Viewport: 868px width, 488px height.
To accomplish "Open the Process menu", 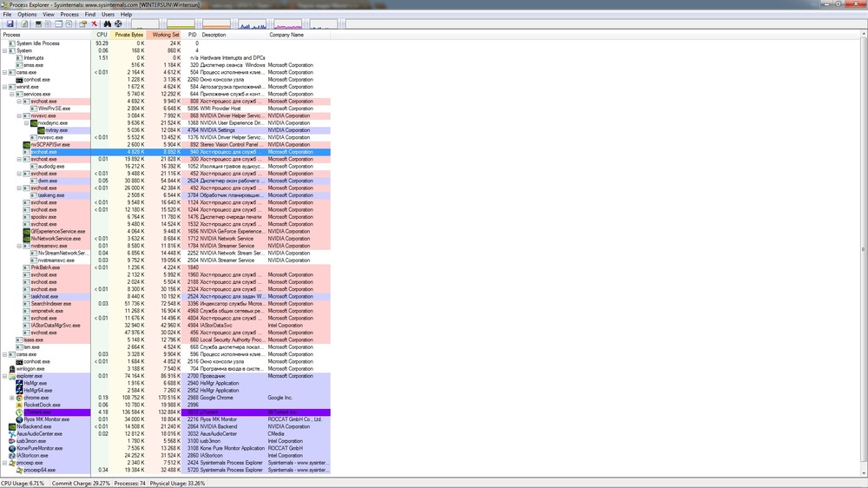I will [x=69, y=15].
